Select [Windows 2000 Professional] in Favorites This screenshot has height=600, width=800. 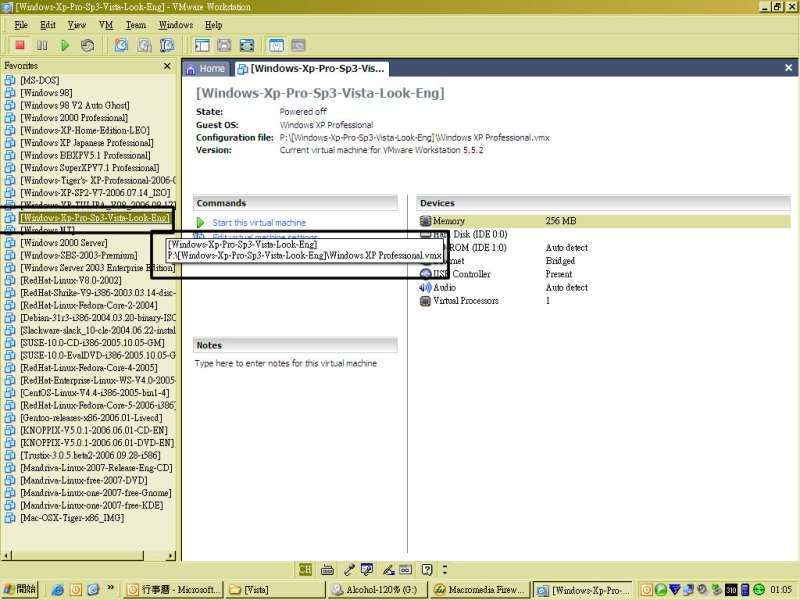(74, 117)
